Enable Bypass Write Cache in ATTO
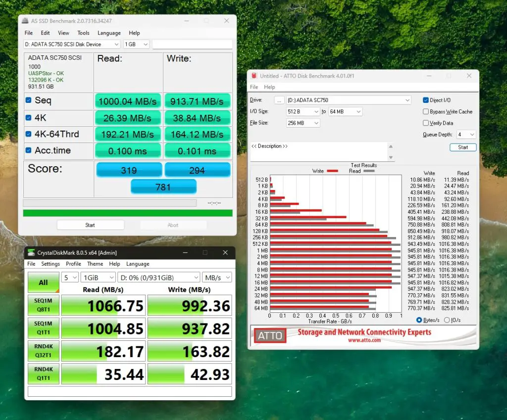 click(x=425, y=111)
